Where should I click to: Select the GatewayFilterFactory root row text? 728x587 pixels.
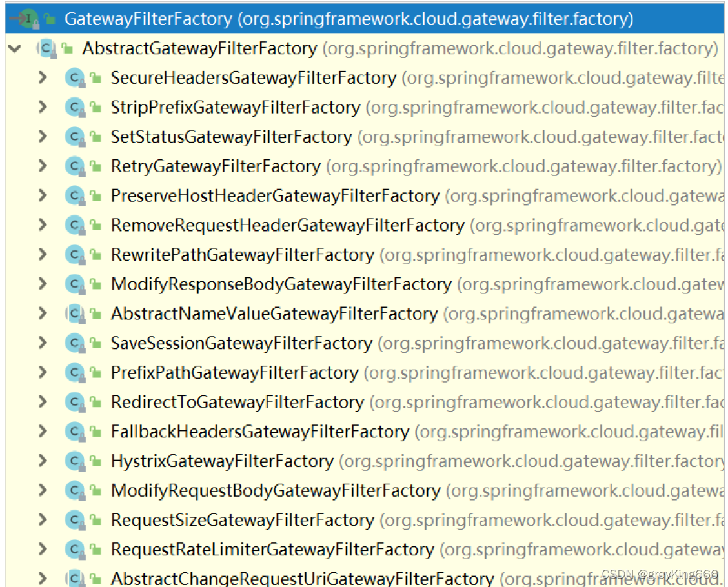coord(349,19)
